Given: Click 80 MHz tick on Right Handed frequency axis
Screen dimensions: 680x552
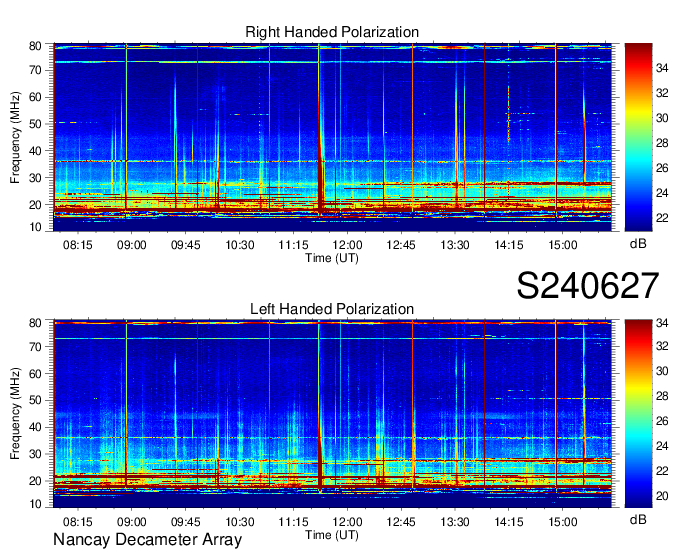Looking at the screenshot, I should [35, 46].
